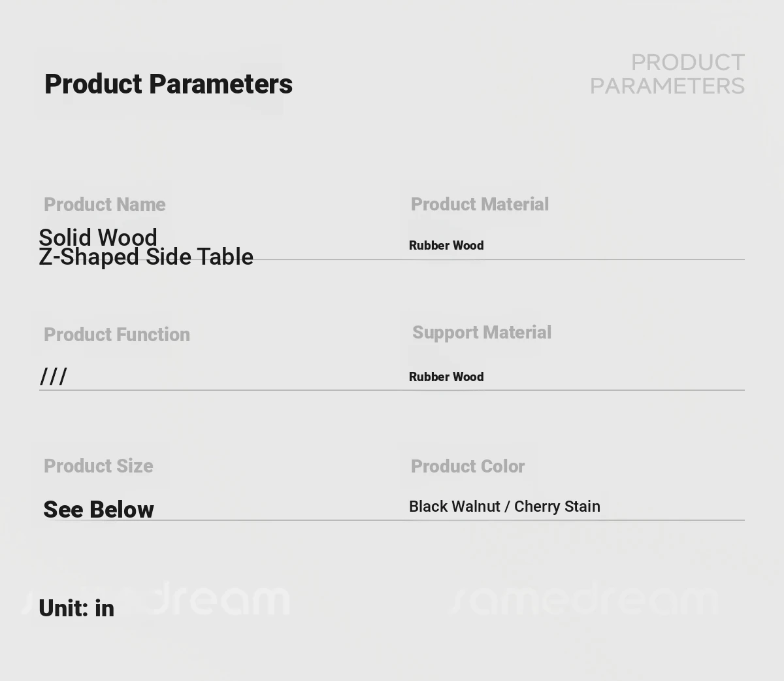Click Solid Wood Z-Shaped Side Table text

coord(146,247)
